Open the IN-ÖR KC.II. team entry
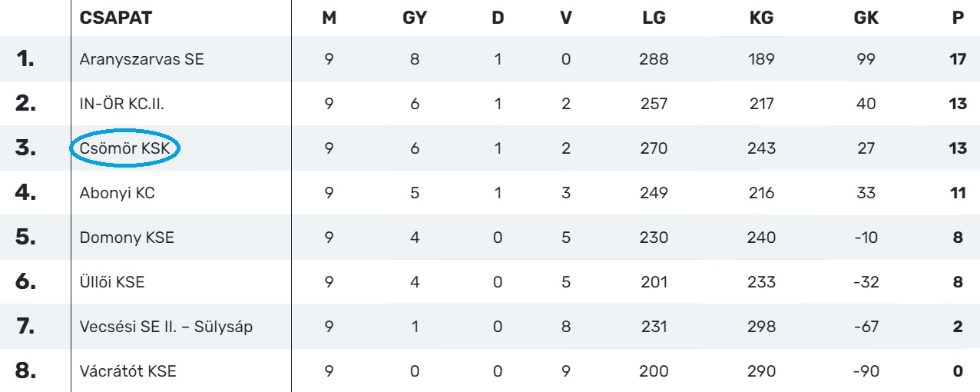The height and width of the screenshot is (392, 980). pyautogui.click(x=121, y=104)
